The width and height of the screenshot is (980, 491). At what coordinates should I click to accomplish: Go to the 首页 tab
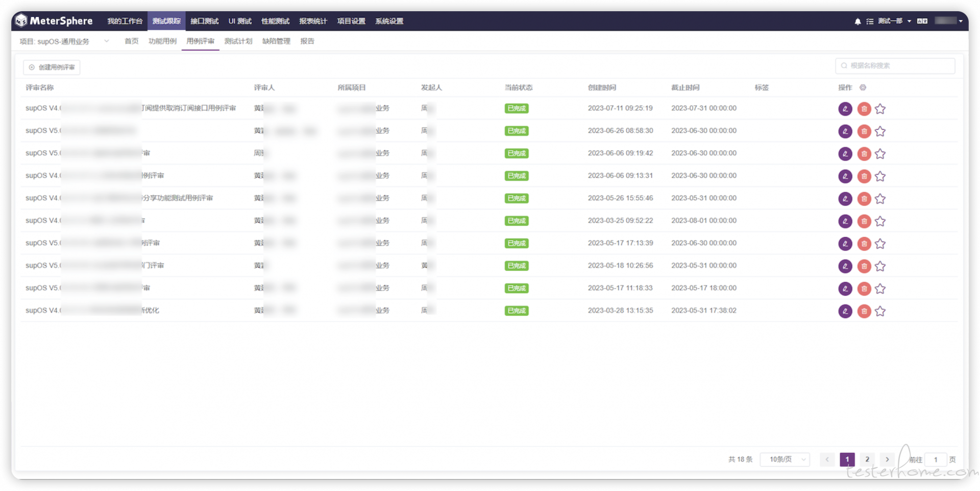[x=132, y=41]
